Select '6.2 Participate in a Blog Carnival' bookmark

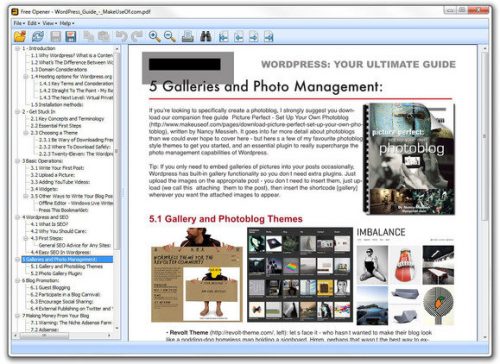click(65, 294)
